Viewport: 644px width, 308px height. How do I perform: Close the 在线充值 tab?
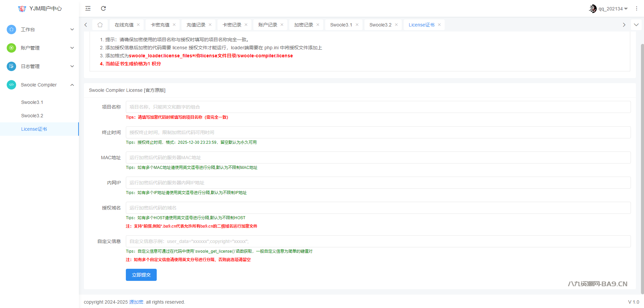coord(138,25)
